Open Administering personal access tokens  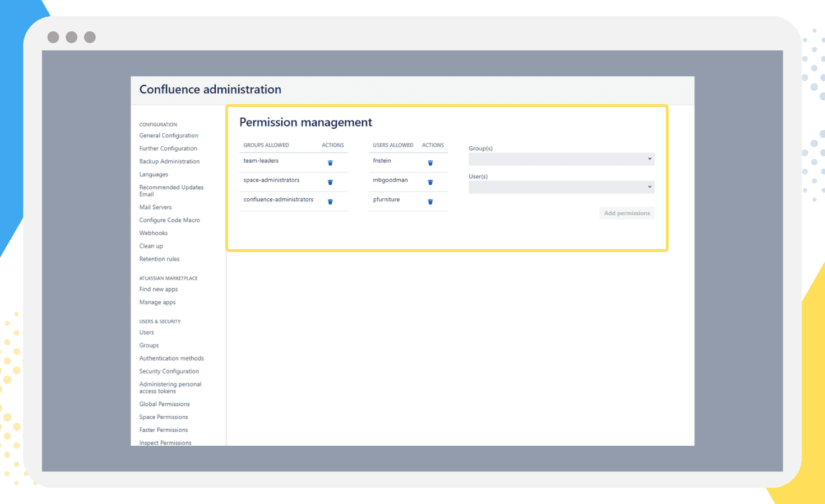coord(170,388)
